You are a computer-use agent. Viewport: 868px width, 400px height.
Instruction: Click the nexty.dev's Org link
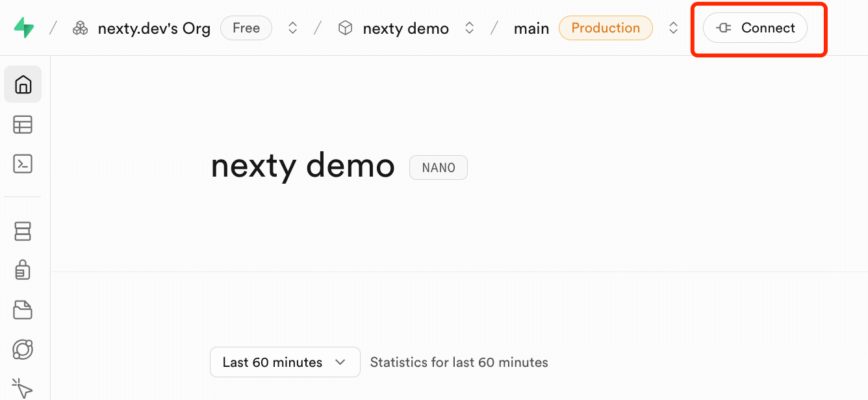[x=154, y=29]
